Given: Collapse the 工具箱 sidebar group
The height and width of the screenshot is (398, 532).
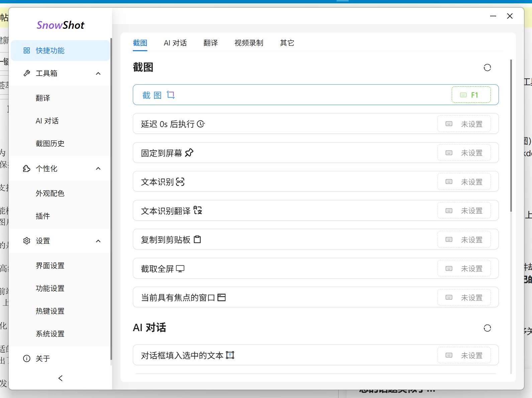Looking at the screenshot, I should tap(98, 73).
